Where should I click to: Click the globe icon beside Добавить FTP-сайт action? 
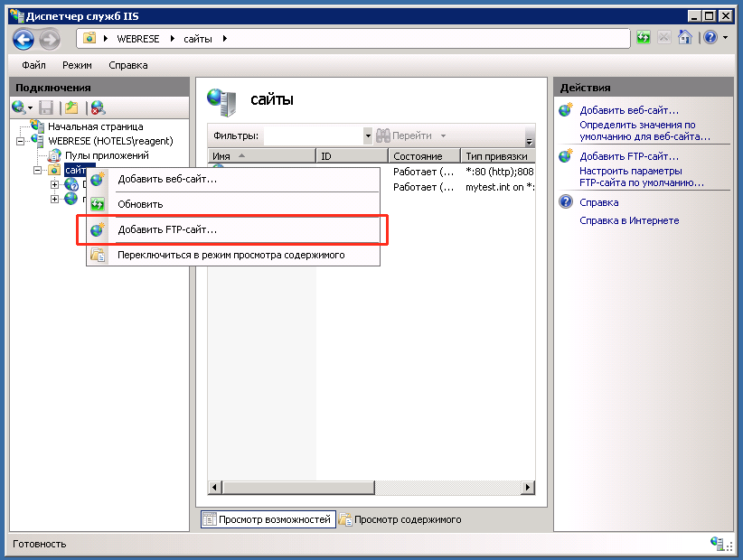[565, 155]
